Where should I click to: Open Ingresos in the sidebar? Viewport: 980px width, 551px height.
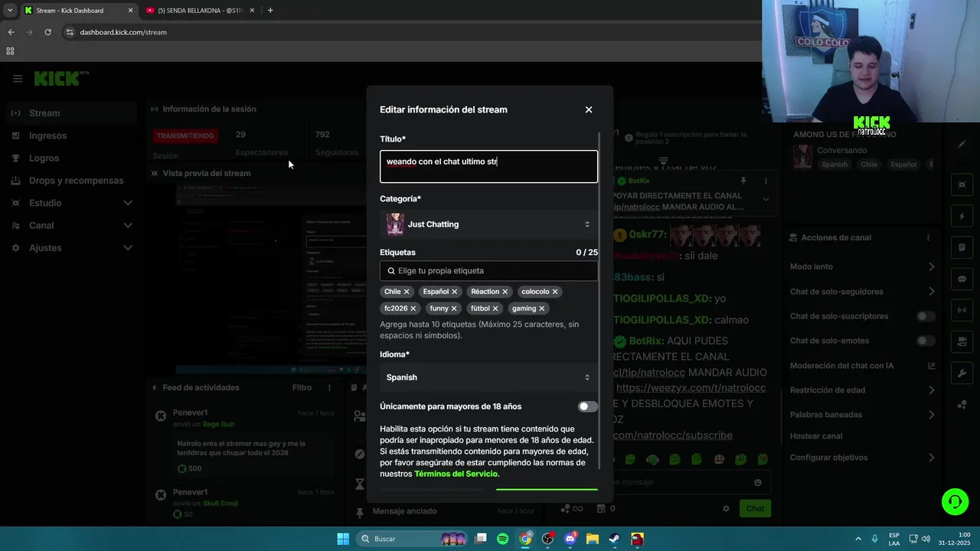click(73, 135)
